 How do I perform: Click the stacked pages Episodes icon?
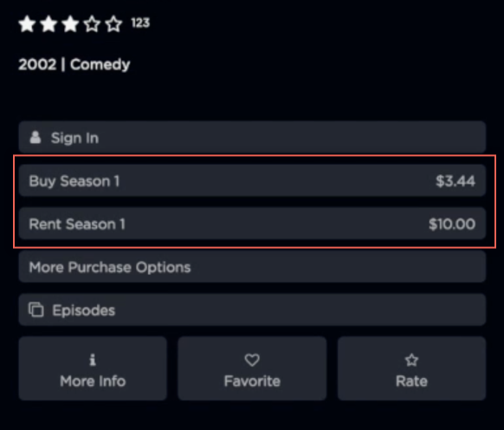coord(36,310)
